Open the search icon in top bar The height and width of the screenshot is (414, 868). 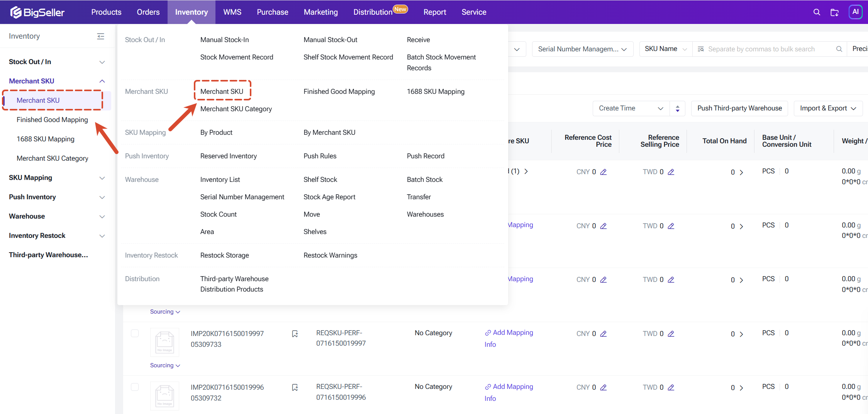[817, 12]
